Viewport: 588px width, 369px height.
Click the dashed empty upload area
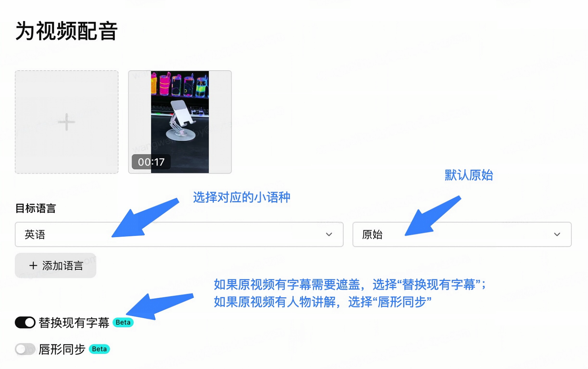point(67,122)
